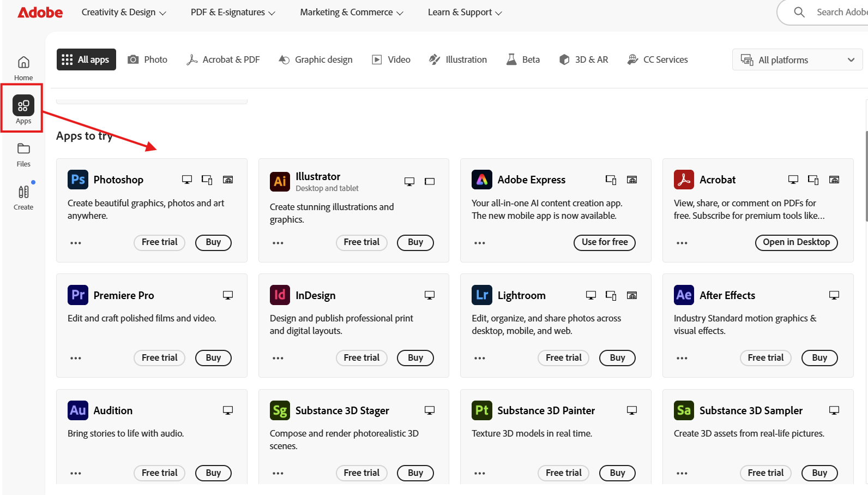
Task: Open Lightroom's more options ellipsis
Action: click(x=480, y=358)
